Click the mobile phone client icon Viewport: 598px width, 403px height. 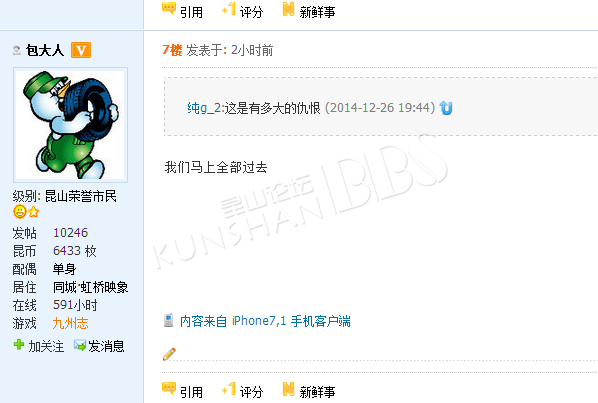168,320
